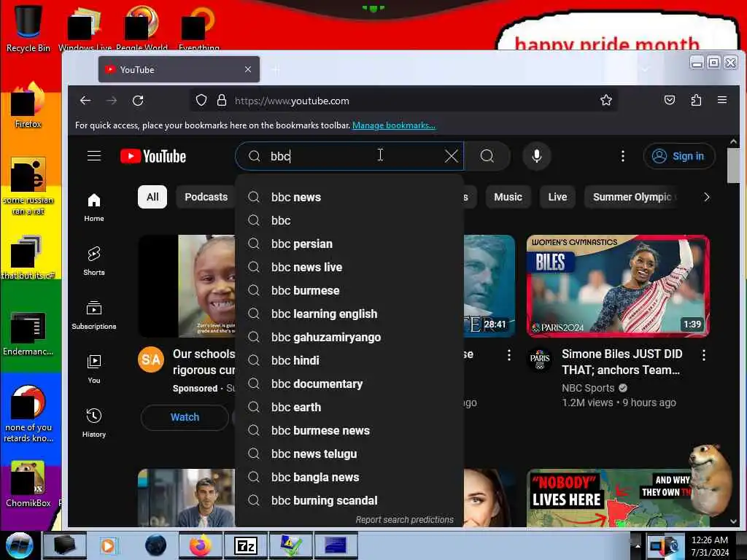Open 7-Zip from the taskbar
747x560 pixels.
[x=246, y=545]
